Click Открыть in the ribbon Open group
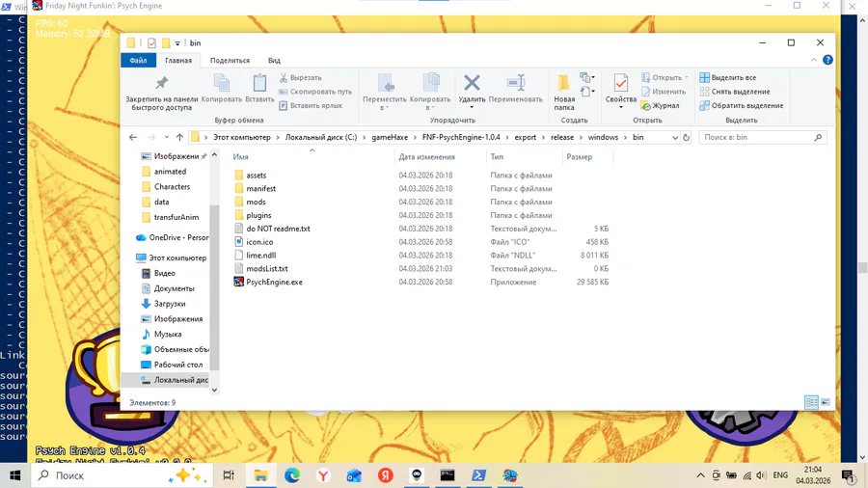 coord(665,77)
